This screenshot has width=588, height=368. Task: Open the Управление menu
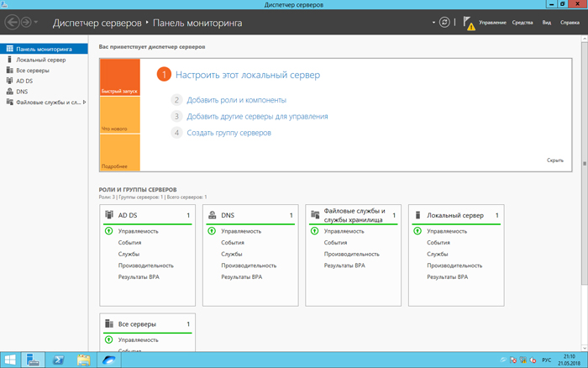(x=492, y=24)
